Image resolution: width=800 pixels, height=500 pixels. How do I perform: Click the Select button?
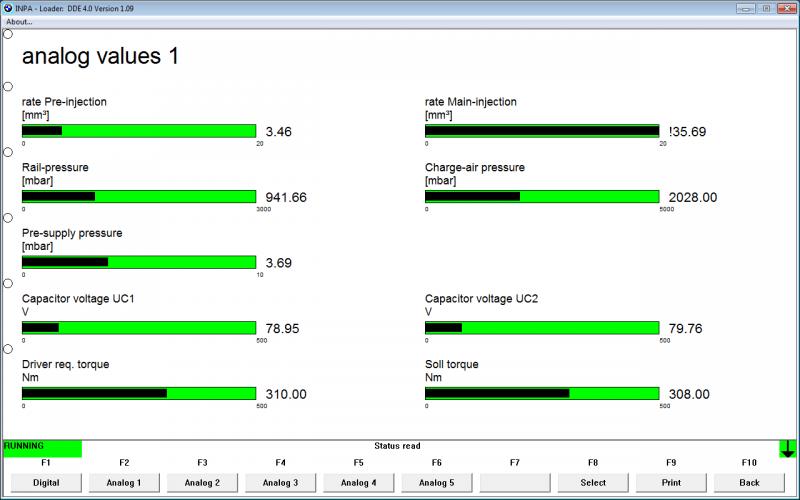click(593, 482)
